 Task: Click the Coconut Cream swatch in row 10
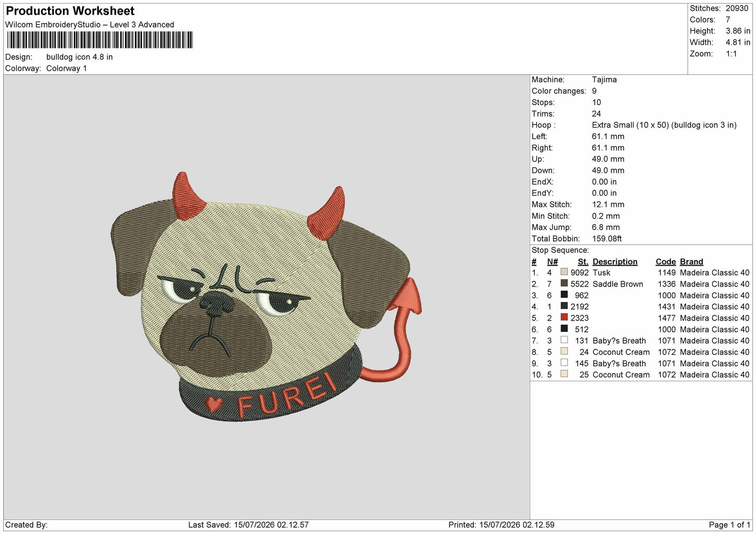564,374
